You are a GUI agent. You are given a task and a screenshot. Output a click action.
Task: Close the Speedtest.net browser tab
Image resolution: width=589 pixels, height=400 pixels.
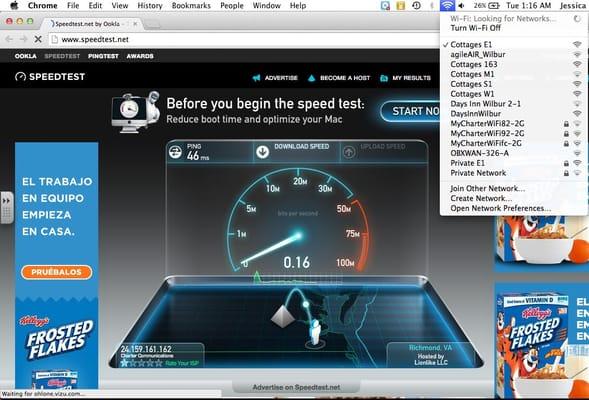point(135,24)
